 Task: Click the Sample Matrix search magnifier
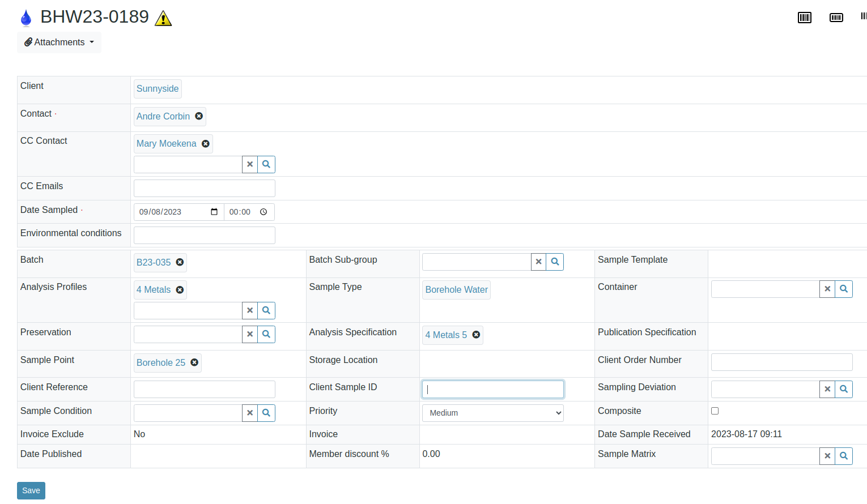[843, 456]
